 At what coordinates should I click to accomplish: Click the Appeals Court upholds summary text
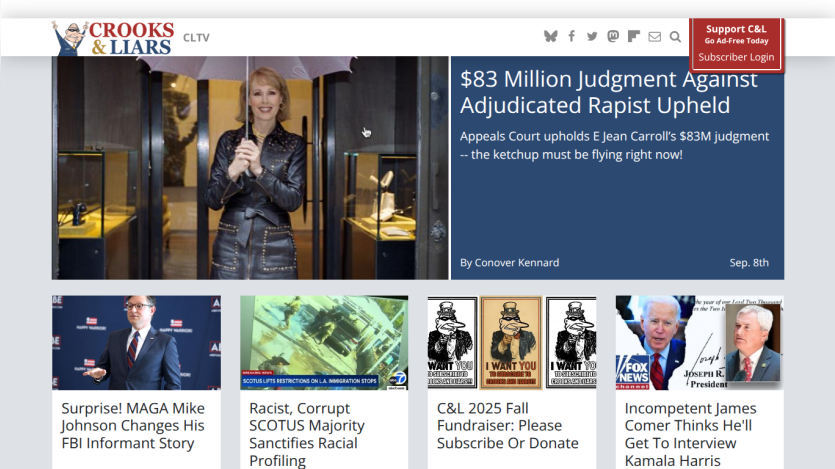[x=615, y=145]
